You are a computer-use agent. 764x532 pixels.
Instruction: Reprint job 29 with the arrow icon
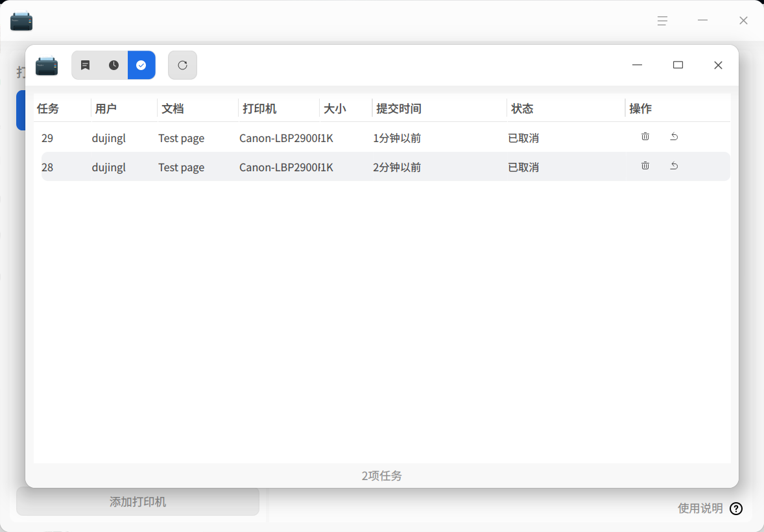point(674,136)
